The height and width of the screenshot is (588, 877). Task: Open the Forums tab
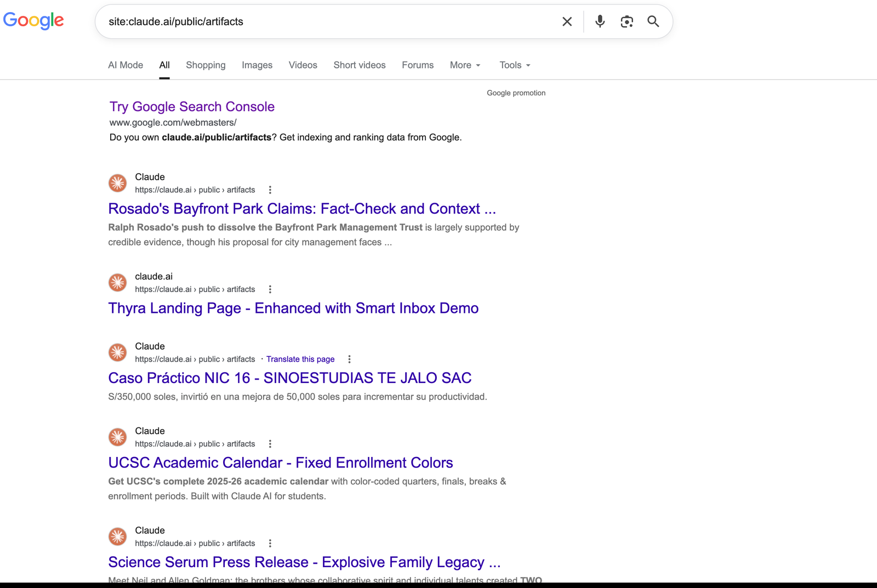(418, 65)
